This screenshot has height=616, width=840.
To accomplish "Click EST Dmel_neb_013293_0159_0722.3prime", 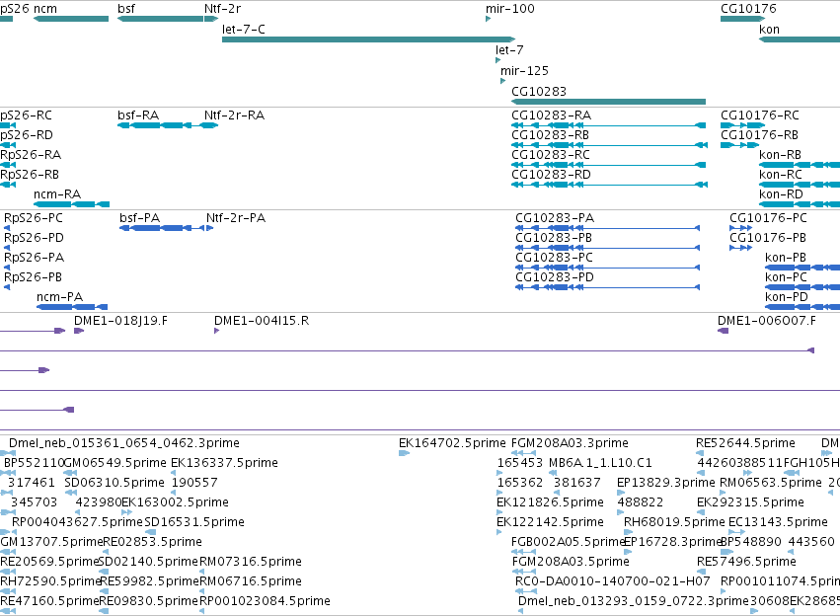I will [x=634, y=601].
